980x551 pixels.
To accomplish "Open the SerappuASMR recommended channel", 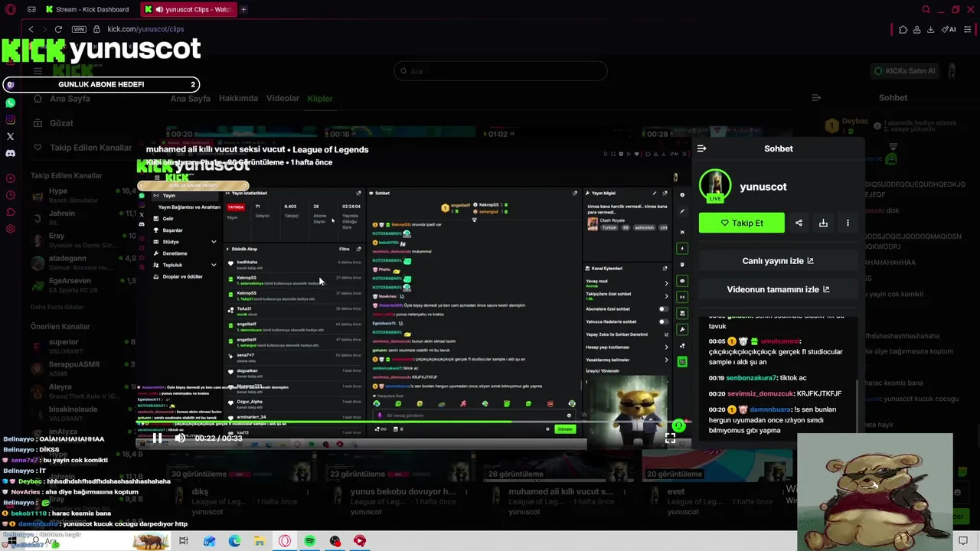I will click(83, 368).
